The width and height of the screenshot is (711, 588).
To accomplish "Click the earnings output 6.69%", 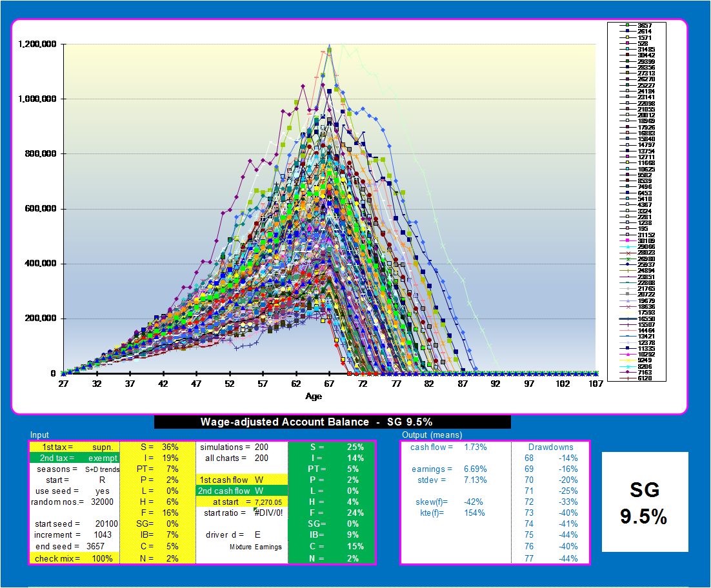I will click(476, 469).
